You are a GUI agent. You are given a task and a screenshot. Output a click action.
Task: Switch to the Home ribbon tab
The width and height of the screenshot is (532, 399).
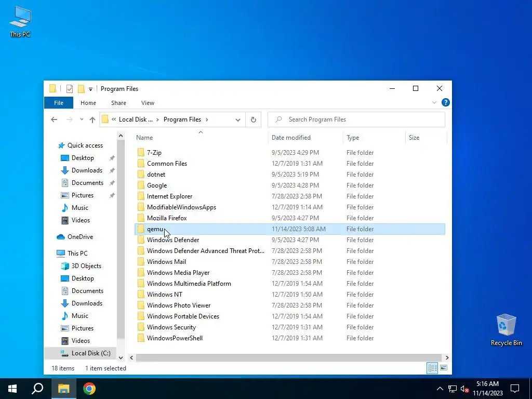(88, 103)
